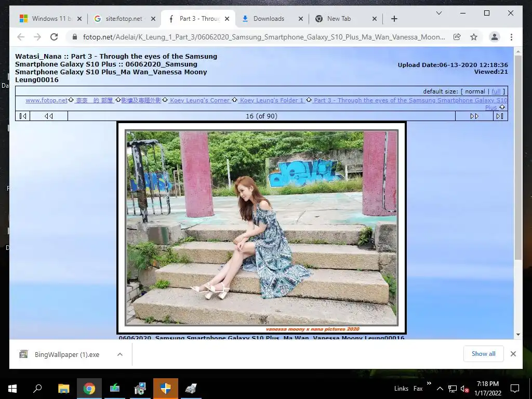
Task: Click Upload Date text
Action: pos(453,65)
